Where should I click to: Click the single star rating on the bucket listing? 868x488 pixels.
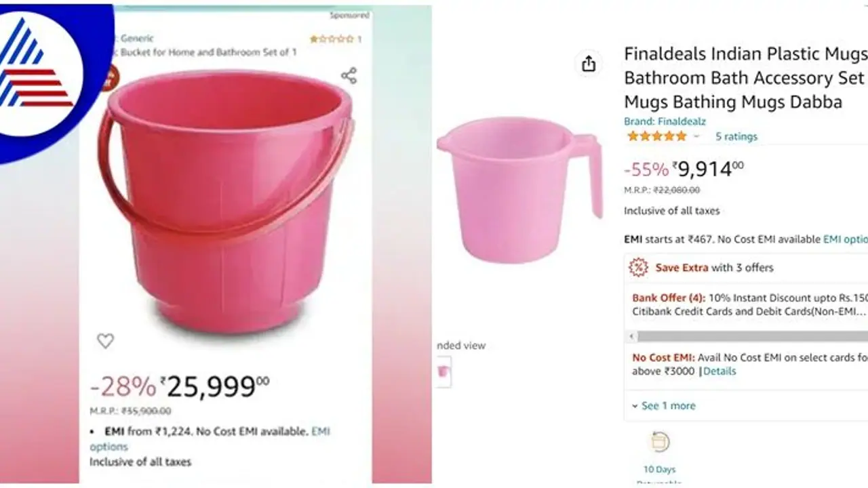(332, 39)
